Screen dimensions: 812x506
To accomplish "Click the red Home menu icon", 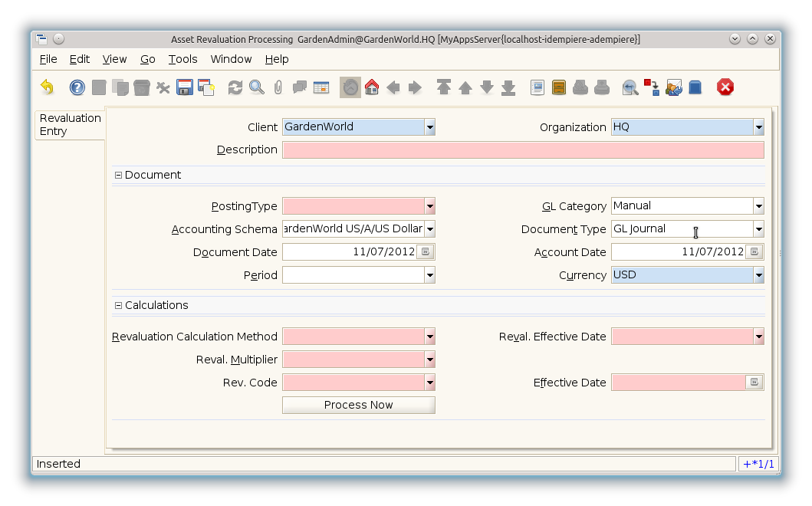I will (372, 87).
